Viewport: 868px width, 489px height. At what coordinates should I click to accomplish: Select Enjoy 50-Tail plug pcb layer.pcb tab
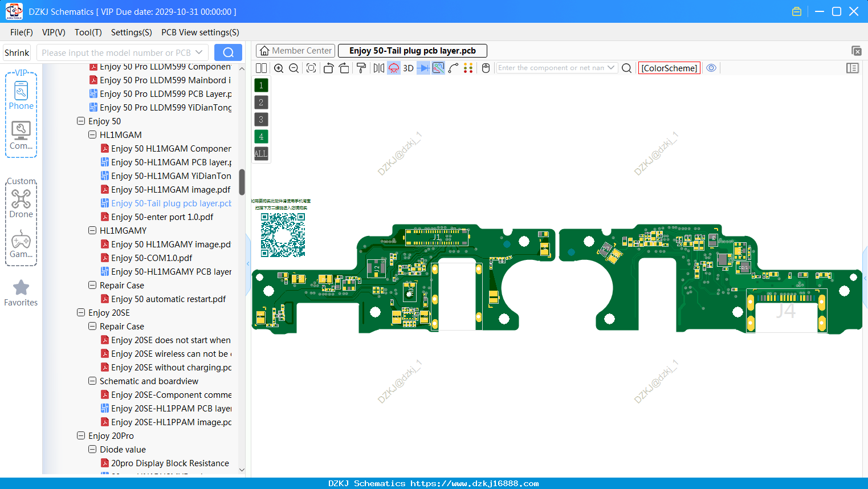(x=413, y=51)
